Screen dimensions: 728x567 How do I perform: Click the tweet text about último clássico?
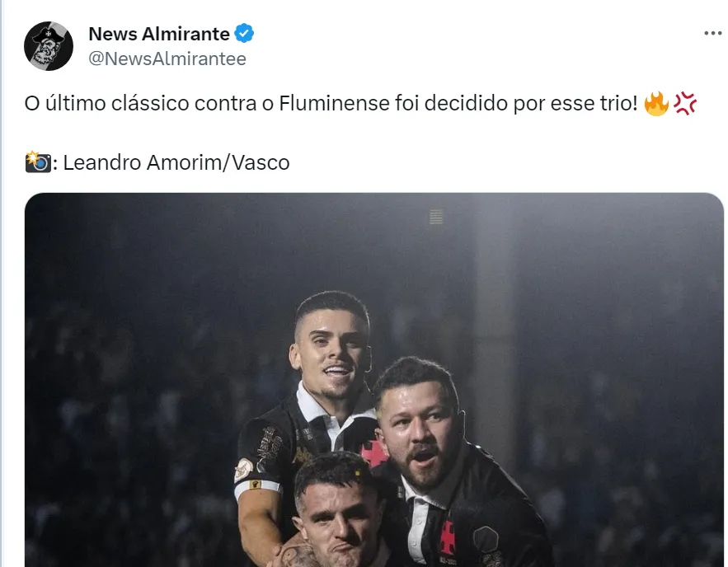pyautogui.click(x=331, y=103)
